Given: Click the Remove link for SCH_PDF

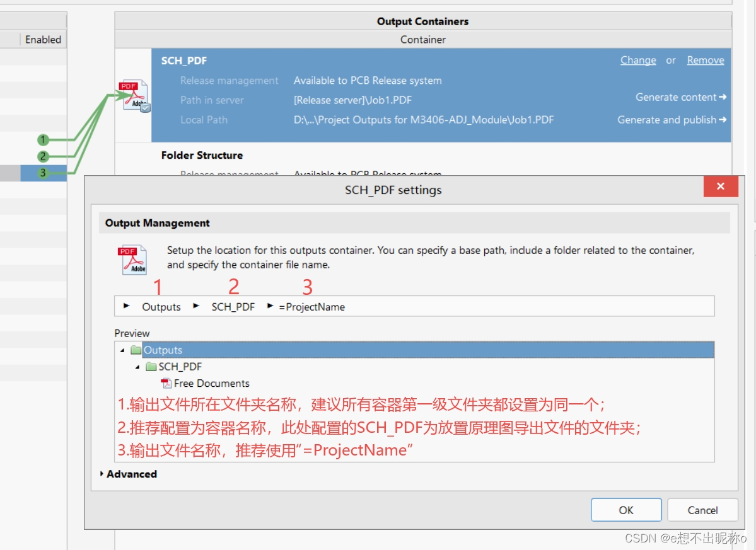Looking at the screenshot, I should point(705,60).
